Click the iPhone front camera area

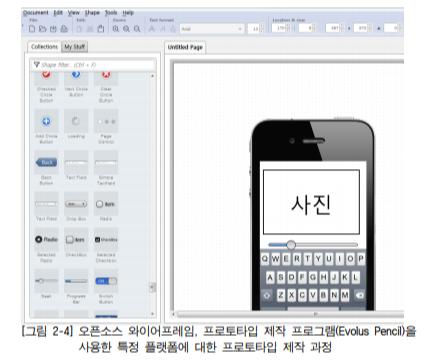(x=292, y=140)
